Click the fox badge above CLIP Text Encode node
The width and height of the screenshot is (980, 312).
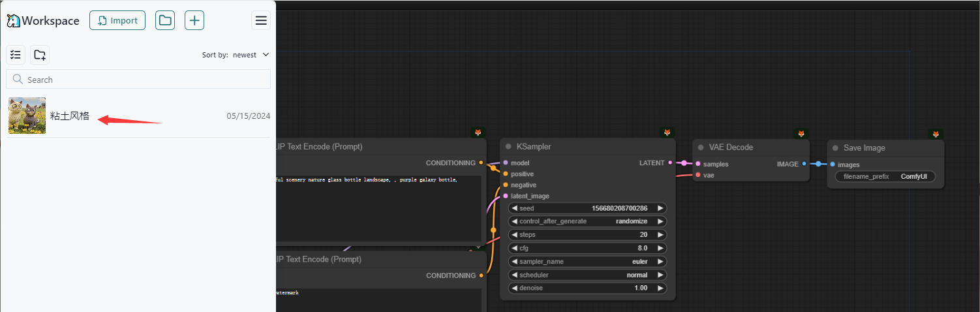[x=478, y=133]
